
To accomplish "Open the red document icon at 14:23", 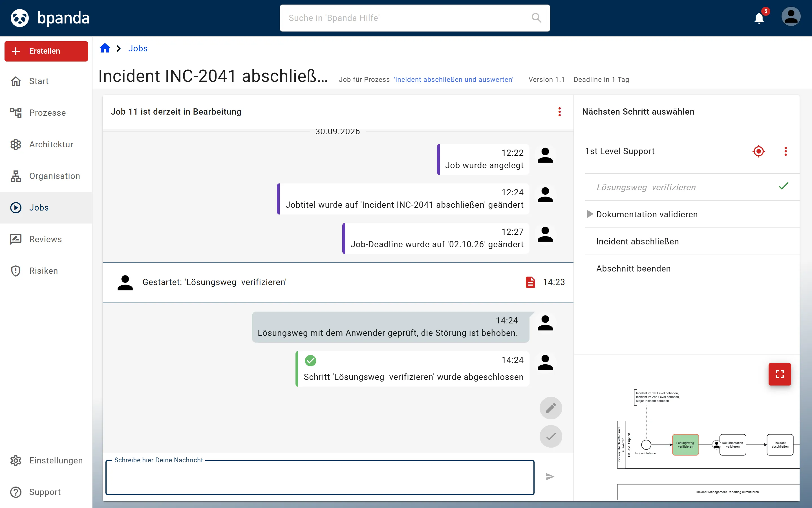I will click(x=530, y=282).
